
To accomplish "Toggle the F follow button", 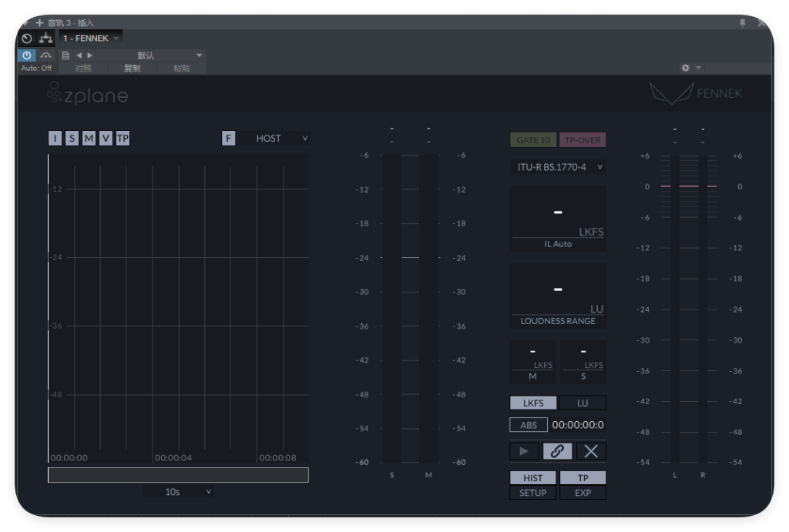I will 228,139.
